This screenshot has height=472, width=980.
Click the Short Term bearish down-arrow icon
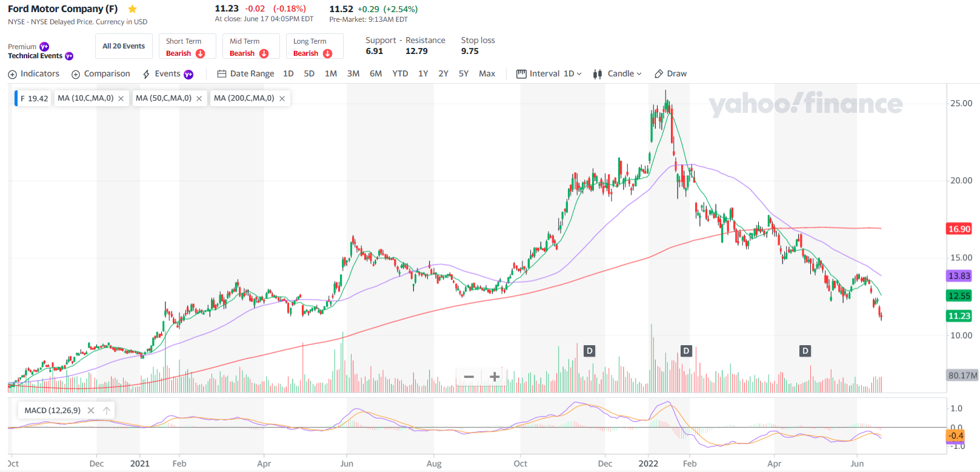(201, 53)
